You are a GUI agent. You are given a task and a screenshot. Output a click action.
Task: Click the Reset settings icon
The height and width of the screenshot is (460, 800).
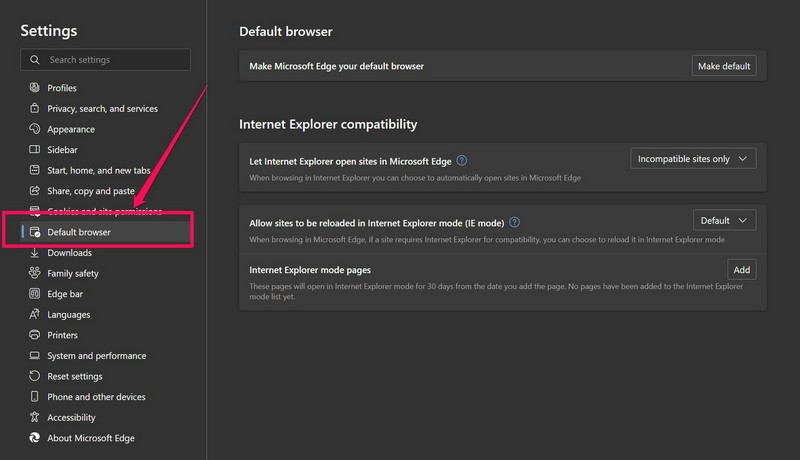pos(34,376)
